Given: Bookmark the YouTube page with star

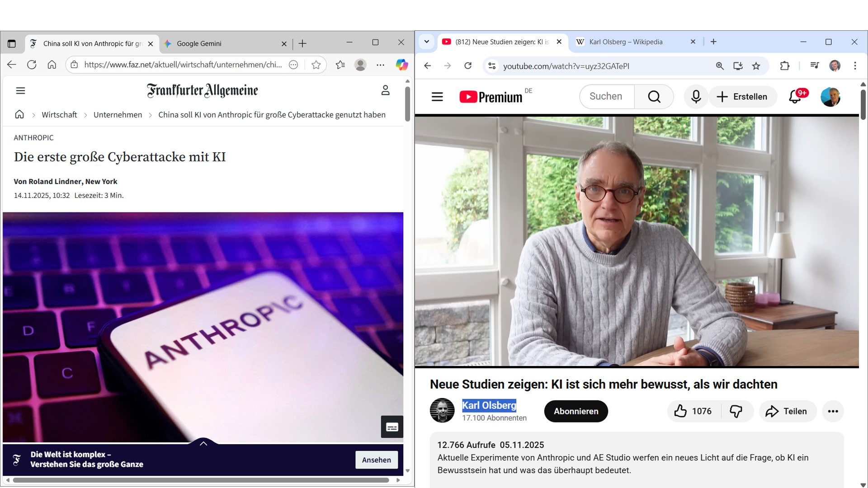Looking at the screenshot, I should [x=756, y=66].
